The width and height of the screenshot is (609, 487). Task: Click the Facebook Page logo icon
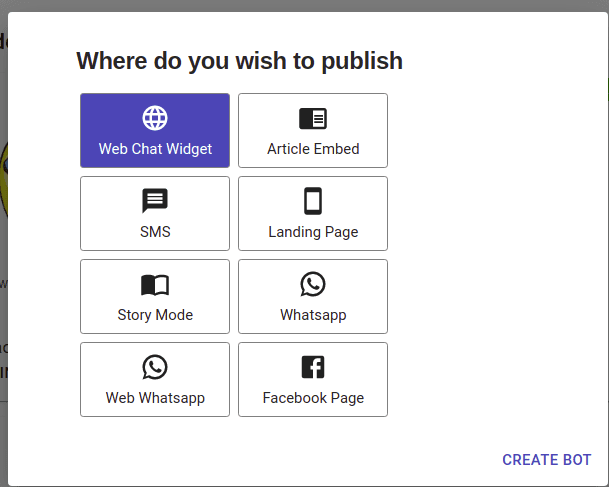point(313,367)
